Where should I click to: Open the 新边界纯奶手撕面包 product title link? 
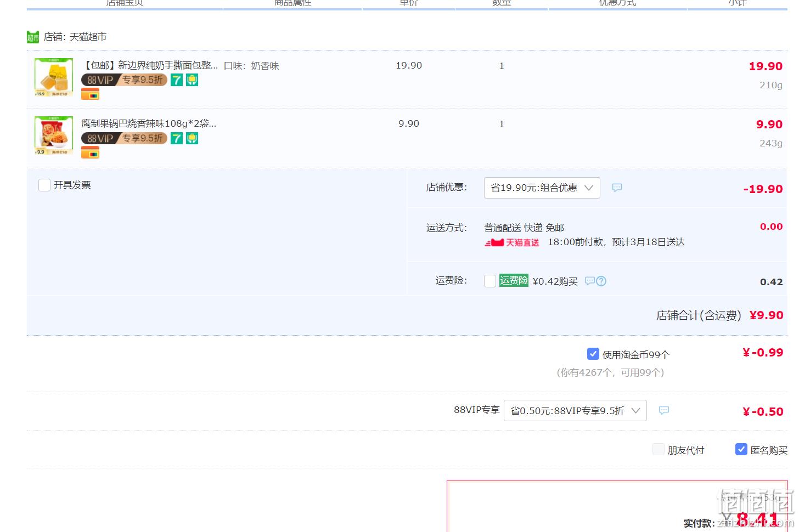click(150, 65)
